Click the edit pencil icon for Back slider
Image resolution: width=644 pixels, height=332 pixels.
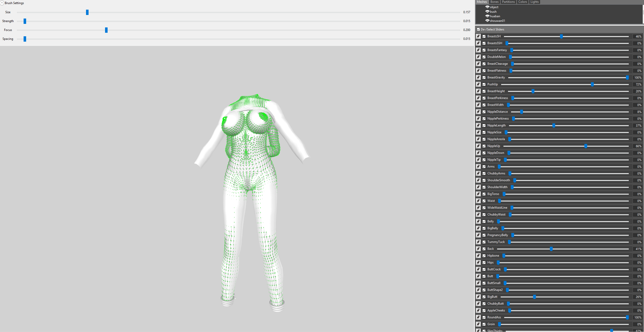click(x=478, y=249)
